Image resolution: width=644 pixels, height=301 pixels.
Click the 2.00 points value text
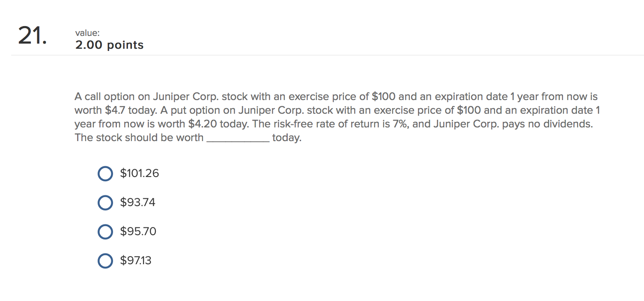pyautogui.click(x=110, y=45)
